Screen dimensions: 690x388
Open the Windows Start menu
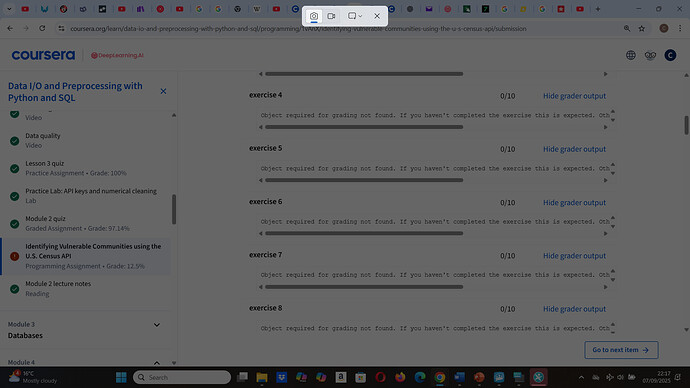[x=121, y=377]
